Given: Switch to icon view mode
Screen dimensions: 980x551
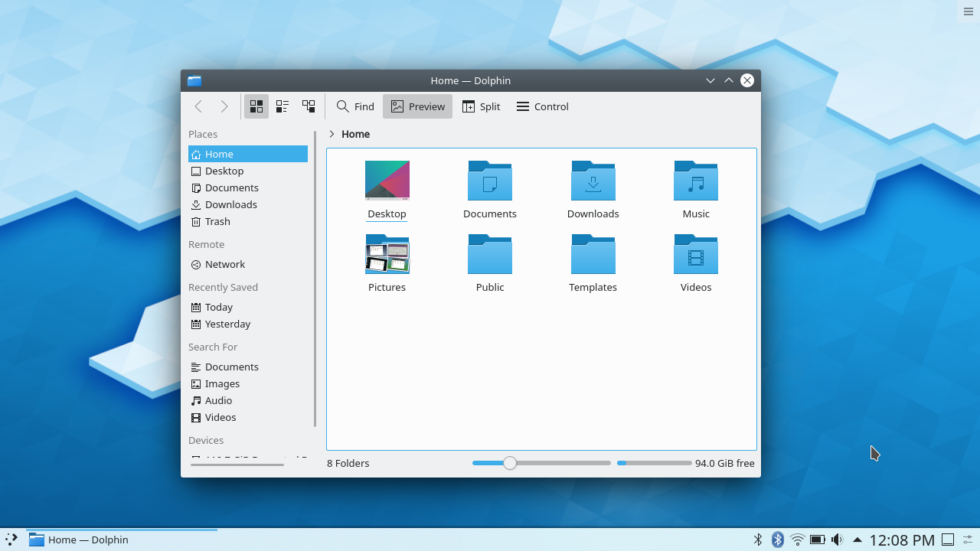Looking at the screenshot, I should pyautogui.click(x=256, y=106).
